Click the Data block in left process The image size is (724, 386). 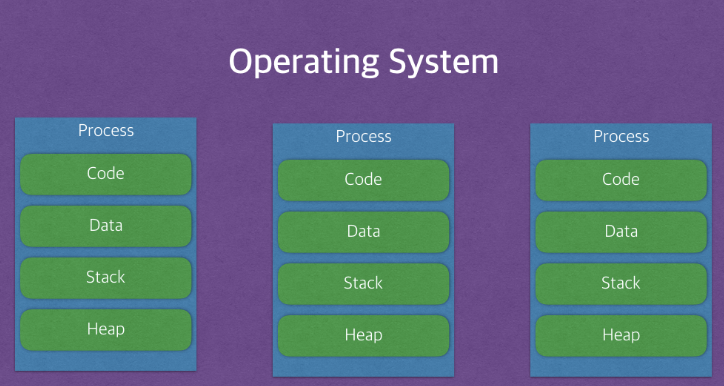[x=106, y=226]
